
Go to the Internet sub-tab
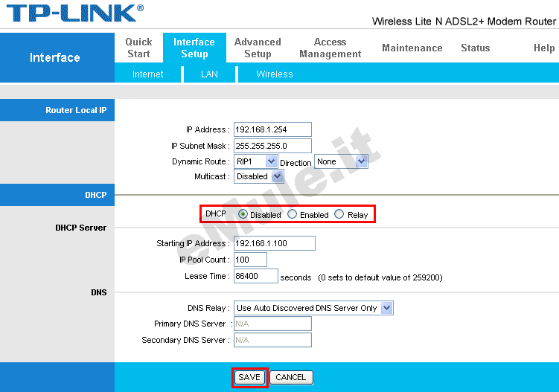click(x=147, y=74)
